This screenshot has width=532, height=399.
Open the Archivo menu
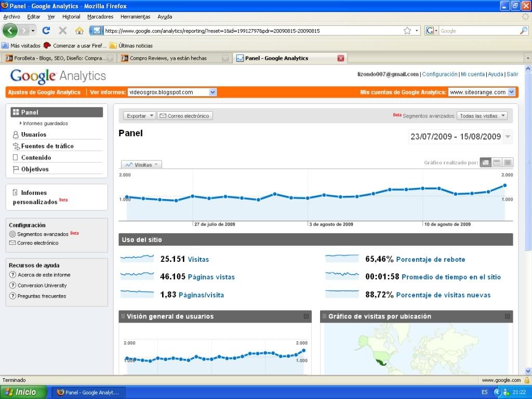pyautogui.click(x=11, y=17)
